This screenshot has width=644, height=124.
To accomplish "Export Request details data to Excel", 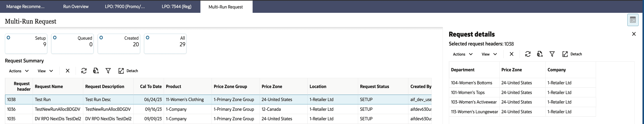I will pos(540,54).
